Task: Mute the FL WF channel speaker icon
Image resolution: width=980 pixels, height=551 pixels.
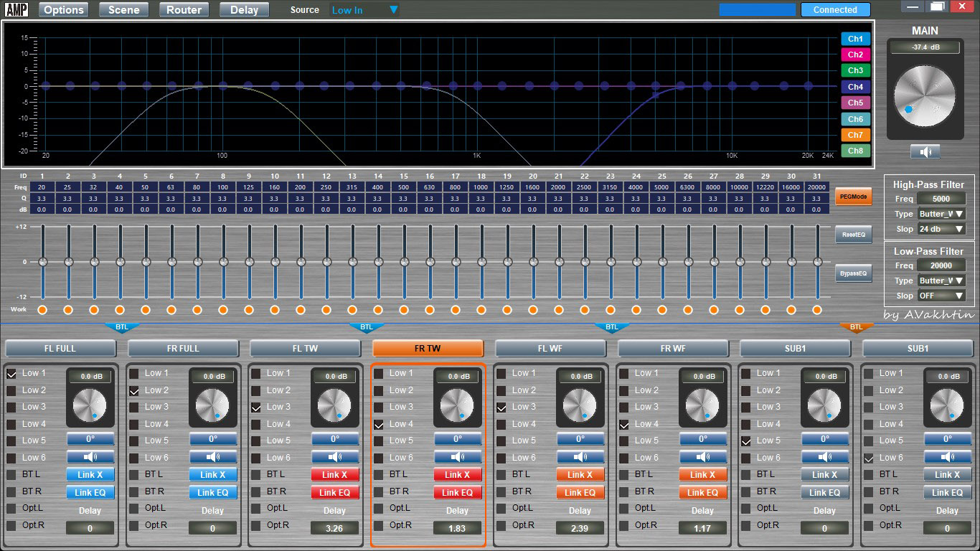Action: coord(580,457)
